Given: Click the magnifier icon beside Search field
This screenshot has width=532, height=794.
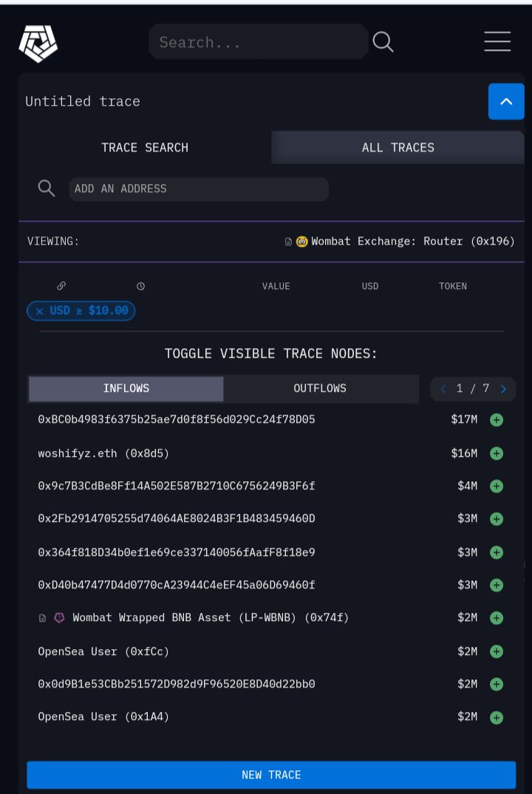Looking at the screenshot, I should pos(383,42).
